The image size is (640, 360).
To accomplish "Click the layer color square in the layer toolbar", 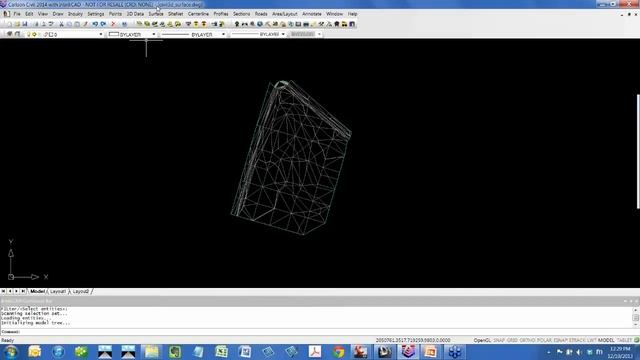I will [51, 34].
